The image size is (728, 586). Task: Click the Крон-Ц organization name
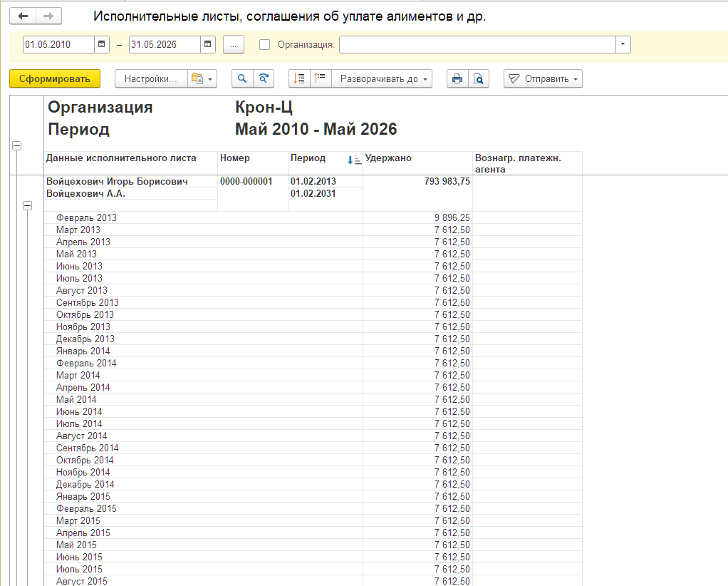pyautogui.click(x=264, y=108)
